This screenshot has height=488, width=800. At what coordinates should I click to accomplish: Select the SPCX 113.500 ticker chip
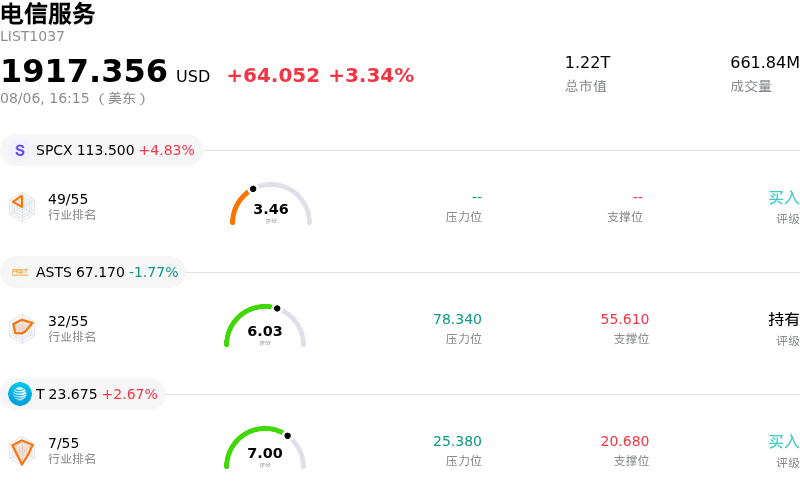pos(102,150)
